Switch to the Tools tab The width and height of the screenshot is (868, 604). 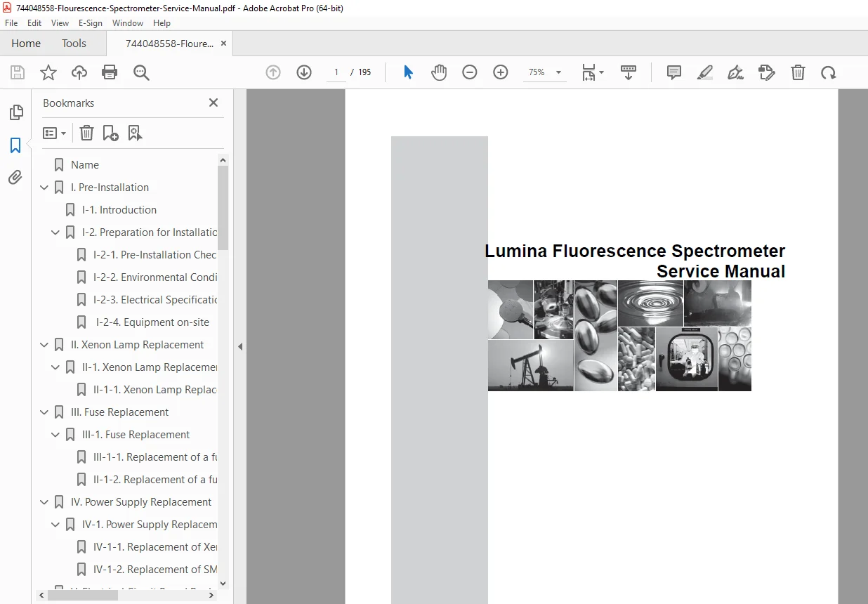coord(74,44)
